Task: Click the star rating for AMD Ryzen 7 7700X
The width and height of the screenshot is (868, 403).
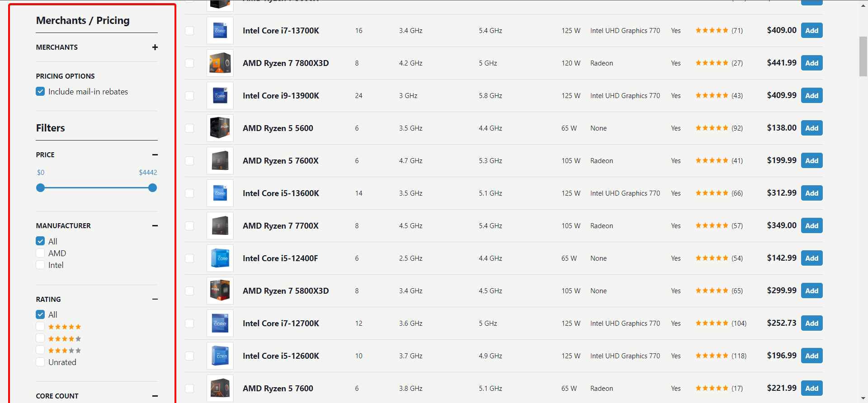Action: tap(712, 226)
